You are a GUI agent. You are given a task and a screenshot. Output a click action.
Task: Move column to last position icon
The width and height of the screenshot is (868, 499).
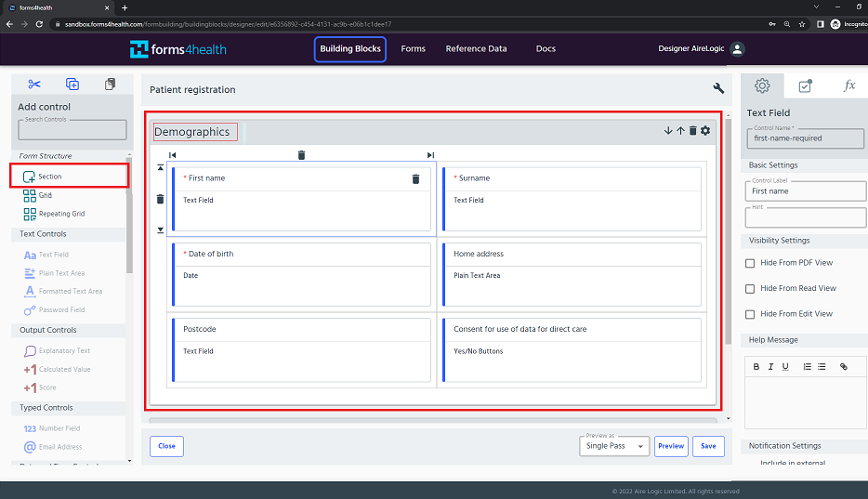click(x=430, y=155)
